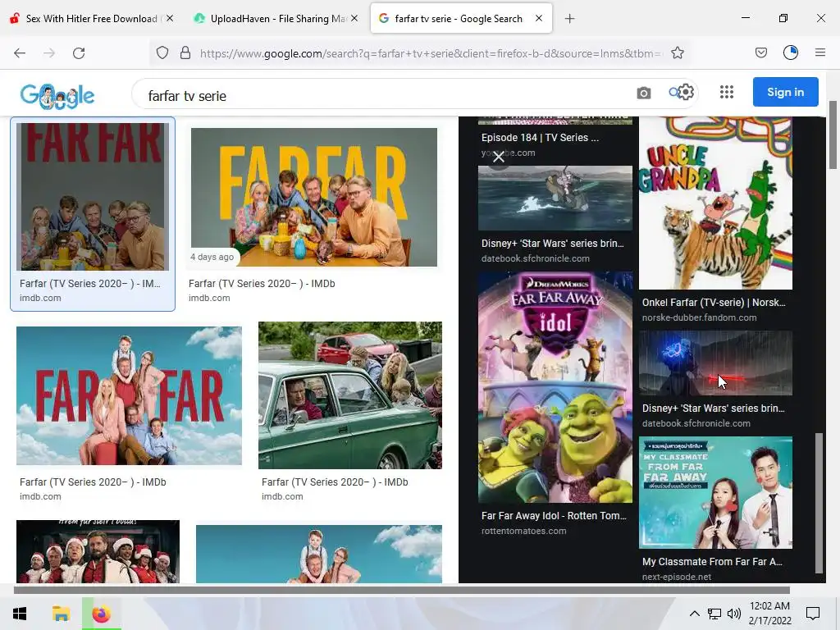Open the yellow FARFAR family table thumbnail
The height and width of the screenshot is (630, 840).
(314, 197)
